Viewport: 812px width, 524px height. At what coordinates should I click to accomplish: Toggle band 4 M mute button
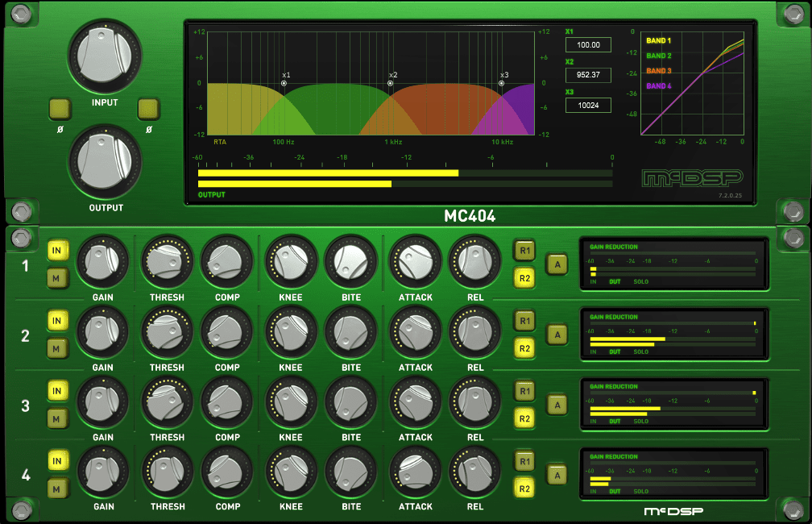click(57, 489)
